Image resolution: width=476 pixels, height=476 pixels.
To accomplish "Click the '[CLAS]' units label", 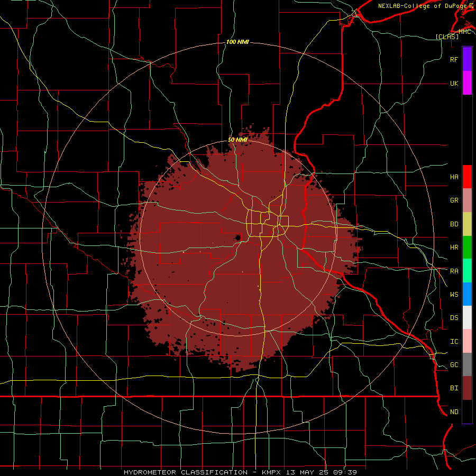I will tap(447, 36).
